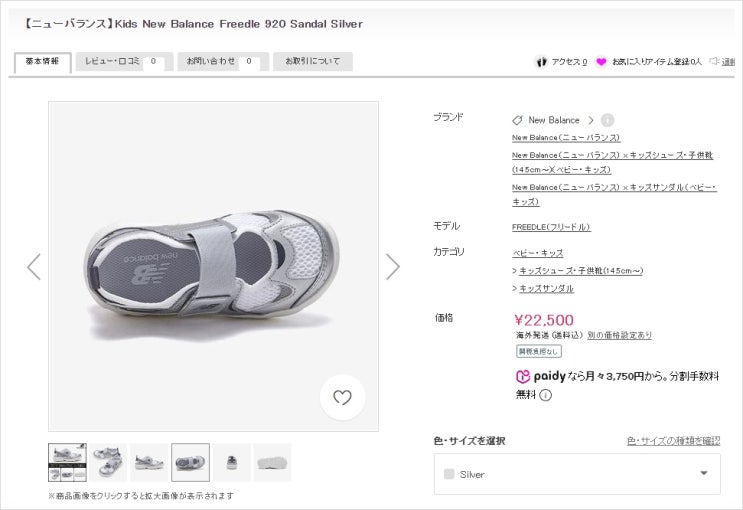The image size is (743, 510).
Task: Click the pink heart favorites icon
Action: click(601, 62)
